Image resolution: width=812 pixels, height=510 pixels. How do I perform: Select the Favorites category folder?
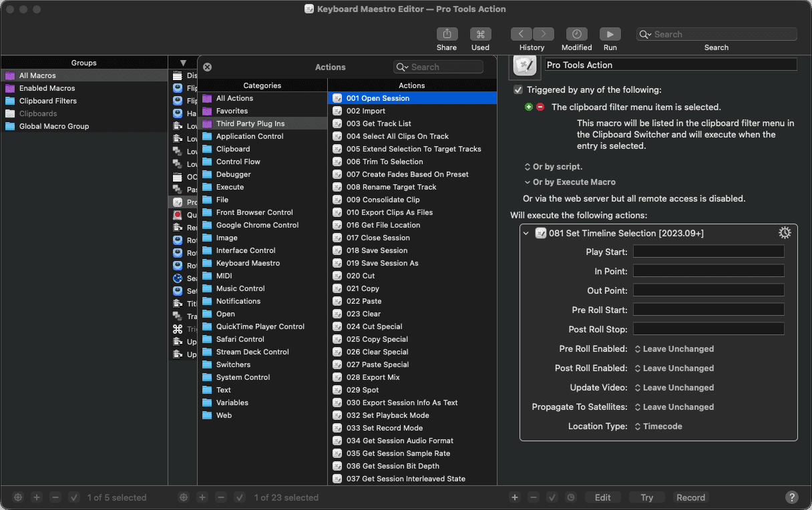206,111
